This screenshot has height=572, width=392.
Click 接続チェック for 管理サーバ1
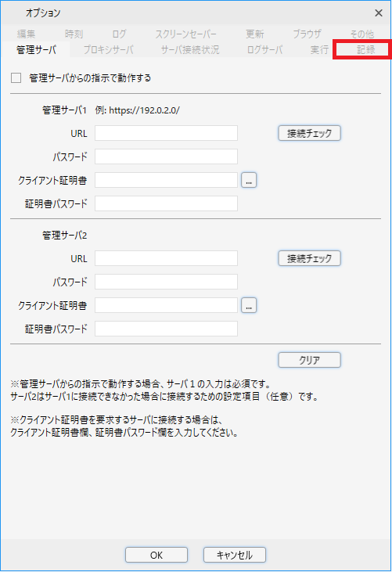(309, 133)
